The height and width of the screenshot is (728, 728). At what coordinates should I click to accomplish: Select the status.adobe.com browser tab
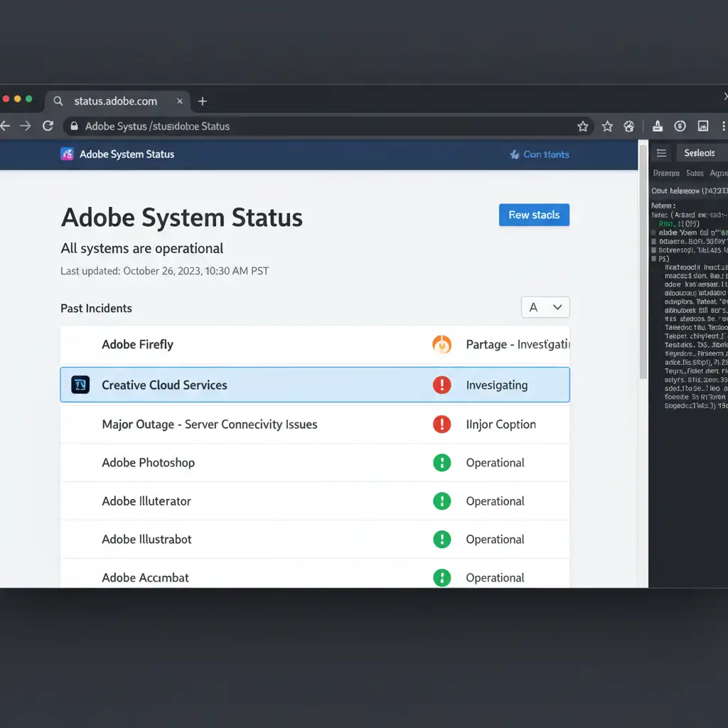pos(115,101)
